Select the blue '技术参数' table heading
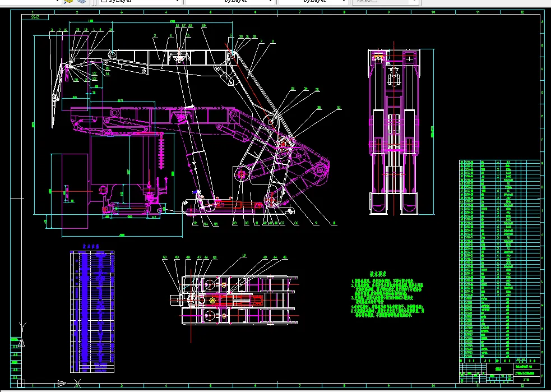 tap(91, 246)
